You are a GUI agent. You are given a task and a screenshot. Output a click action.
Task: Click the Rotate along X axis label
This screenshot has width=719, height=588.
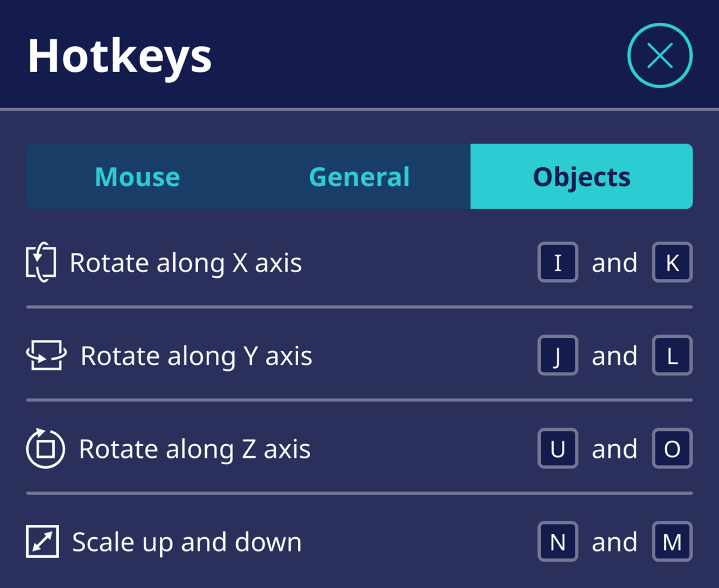[186, 262]
